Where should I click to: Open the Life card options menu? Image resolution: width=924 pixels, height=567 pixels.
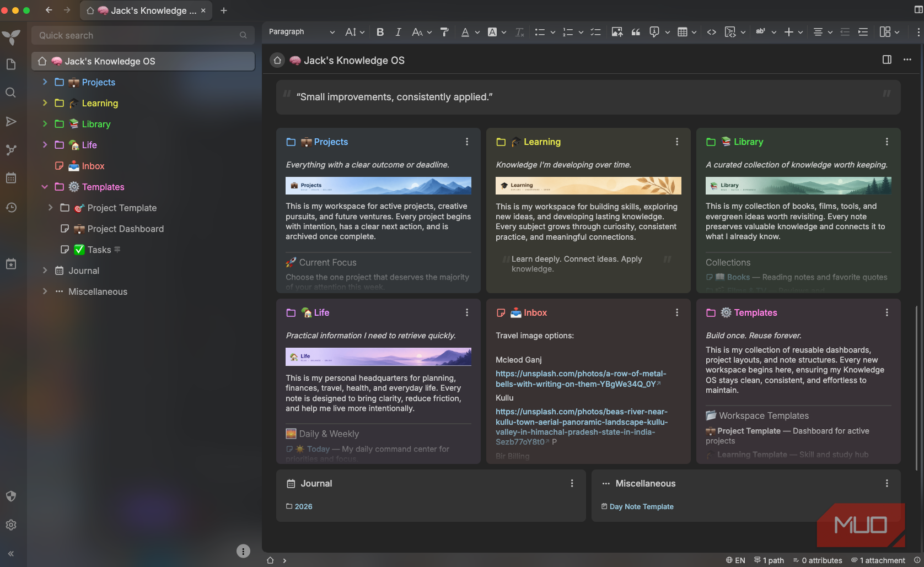click(x=467, y=312)
